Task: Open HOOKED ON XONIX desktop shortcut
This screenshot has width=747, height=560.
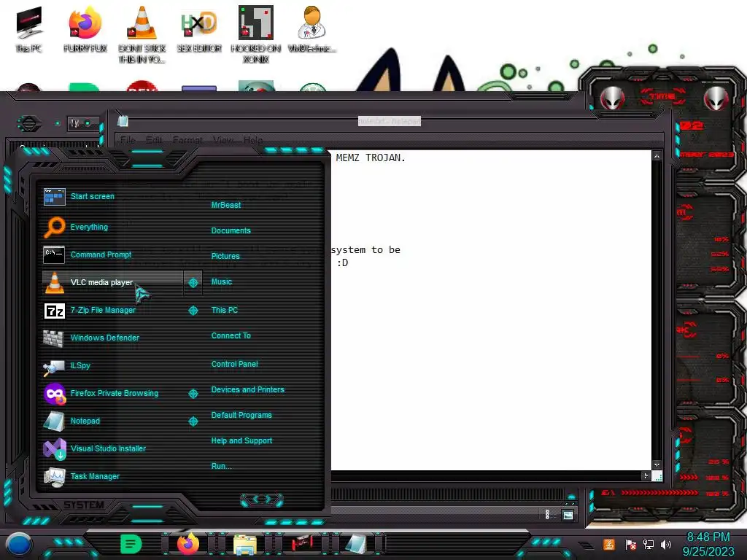Action: 256,34
